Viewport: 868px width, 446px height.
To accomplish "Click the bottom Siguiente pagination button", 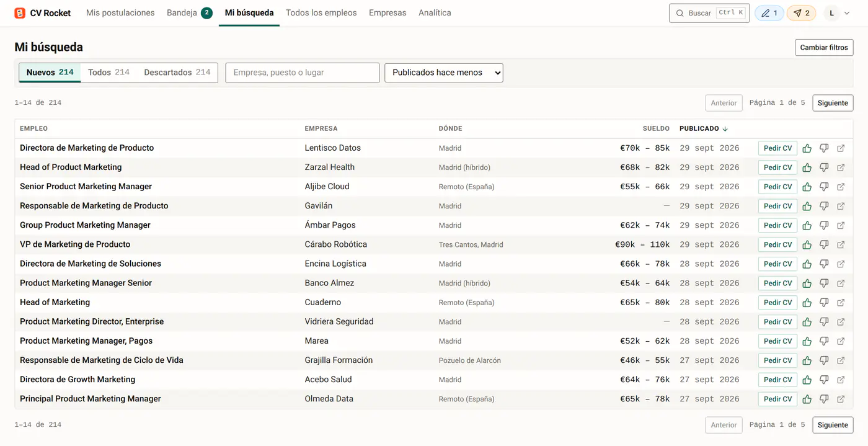I will pos(833,425).
